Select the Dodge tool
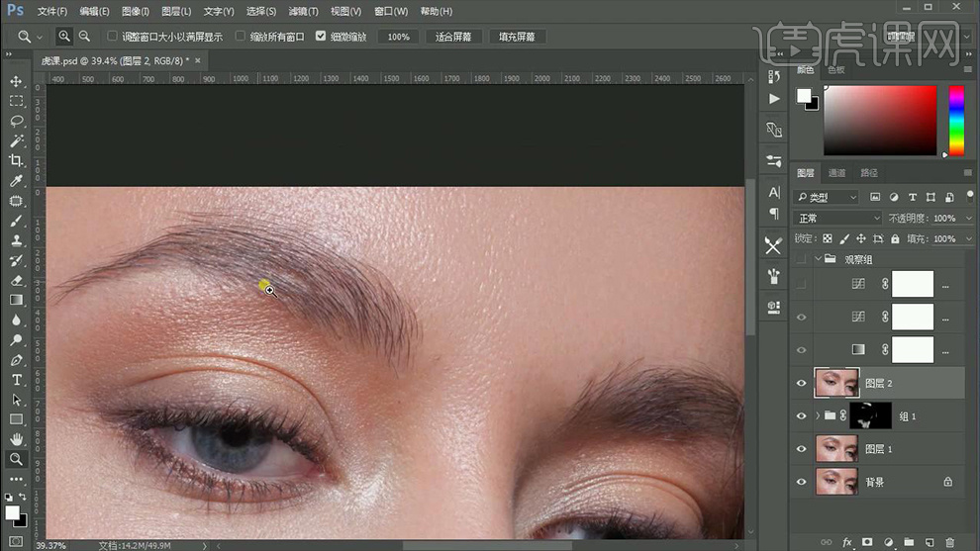Viewport: 980px width, 551px height. click(16, 340)
